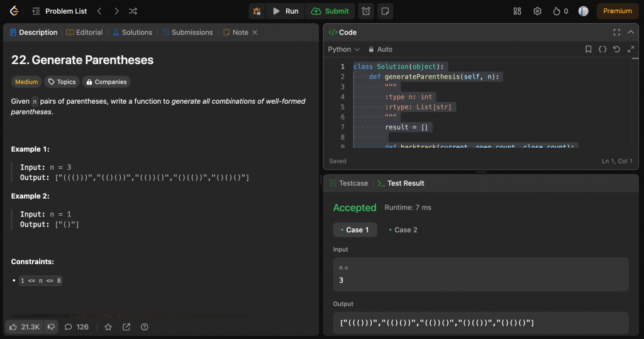This screenshot has width=644, height=339.
Task: Go to the next problem arrow
Action: click(x=116, y=11)
